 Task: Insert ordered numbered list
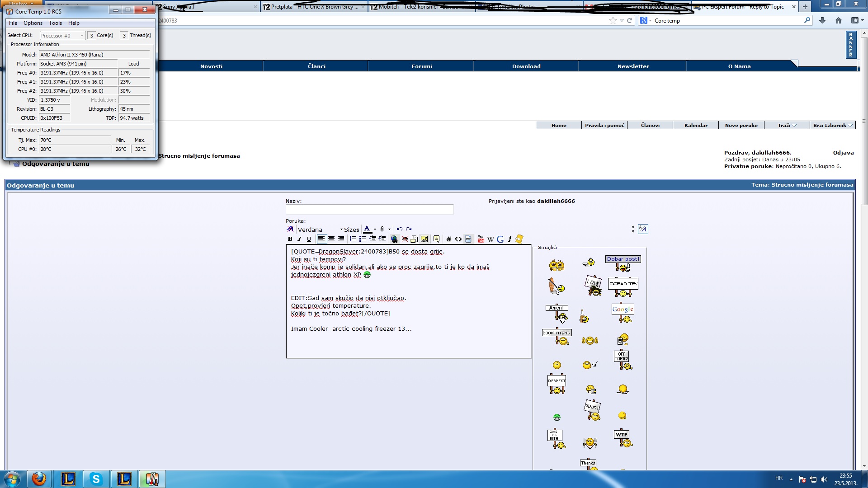pos(353,239)
